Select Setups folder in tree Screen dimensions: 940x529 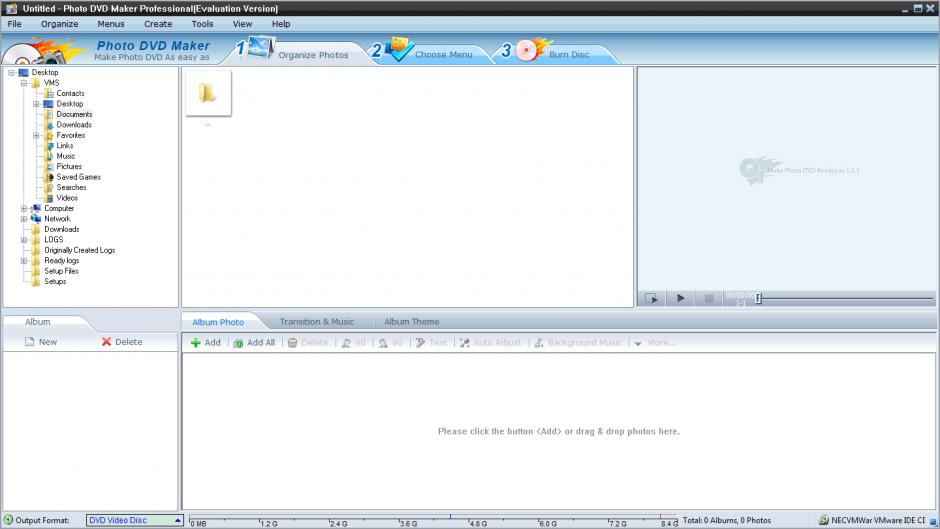tap(55, 281)
